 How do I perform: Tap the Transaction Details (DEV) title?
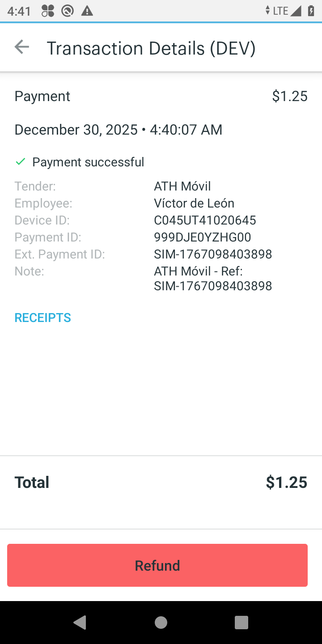click(151, 48)
